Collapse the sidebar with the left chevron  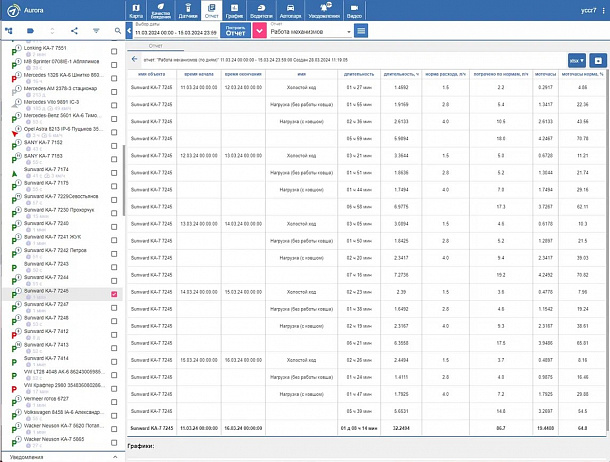click(130, 31)
